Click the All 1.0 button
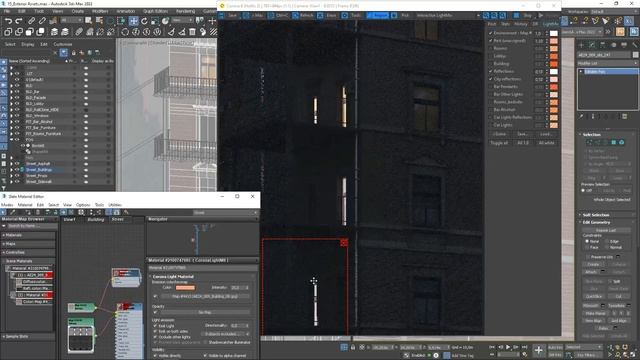Screen dimensions: 640x360 [523, 143]
